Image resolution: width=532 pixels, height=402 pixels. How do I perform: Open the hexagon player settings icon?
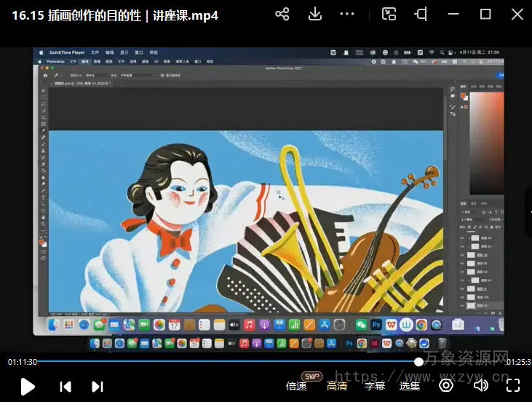pos(446,386)
